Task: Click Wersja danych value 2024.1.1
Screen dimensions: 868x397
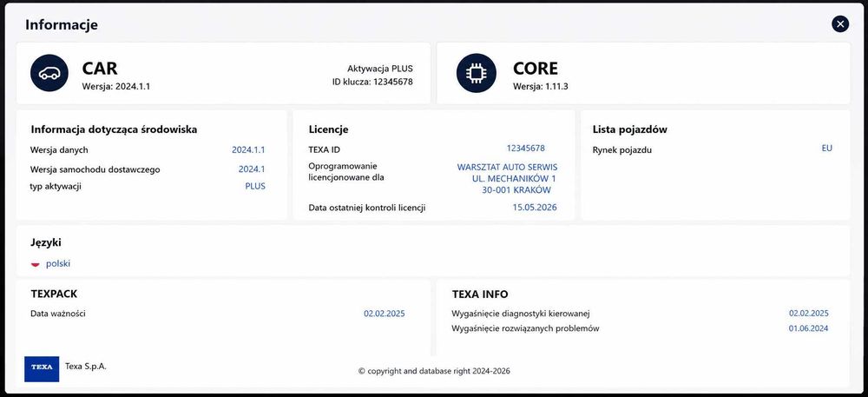Action: pos(248,149)
